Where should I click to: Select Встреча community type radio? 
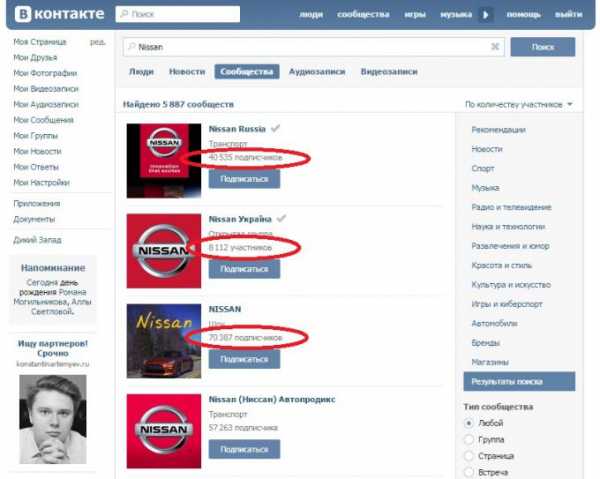coord(469,472)
